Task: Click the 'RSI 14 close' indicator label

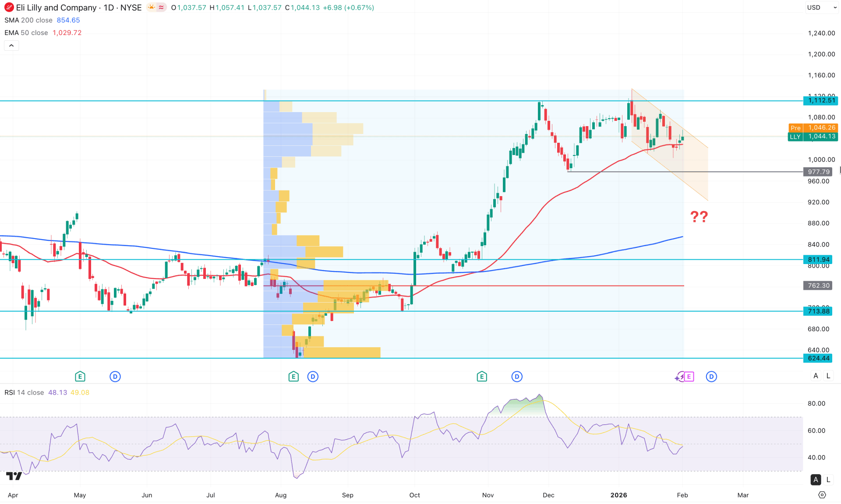Action: [x=24, y=392]
